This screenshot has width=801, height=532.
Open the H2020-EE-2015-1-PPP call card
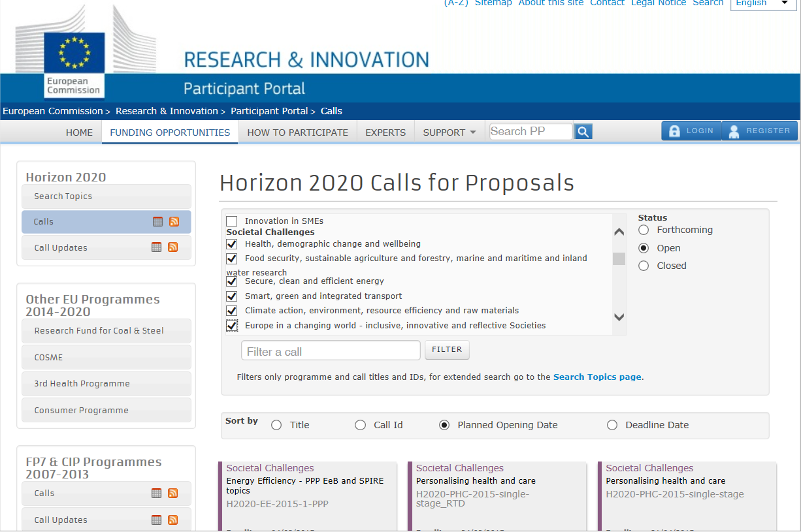pyautogui.click(x=307, y=496)
